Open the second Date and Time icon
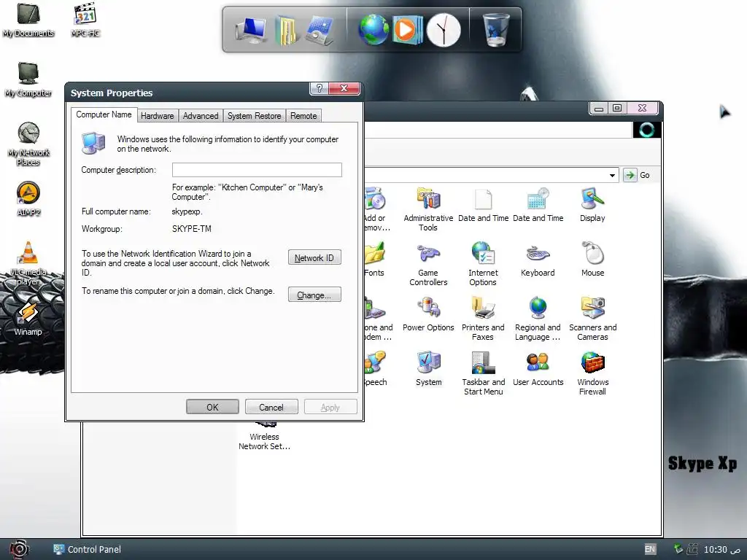The width and height of the screenshot is (747, 560). 538,205
